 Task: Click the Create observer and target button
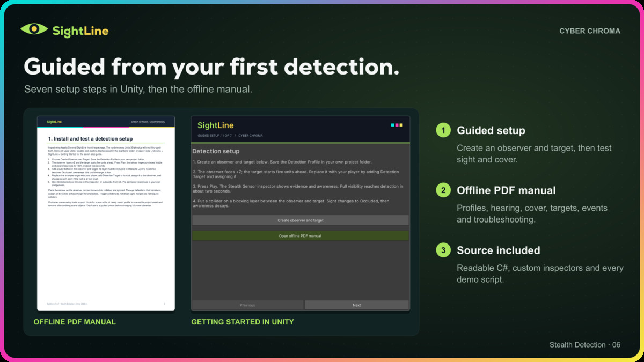(x=301, y=220)
